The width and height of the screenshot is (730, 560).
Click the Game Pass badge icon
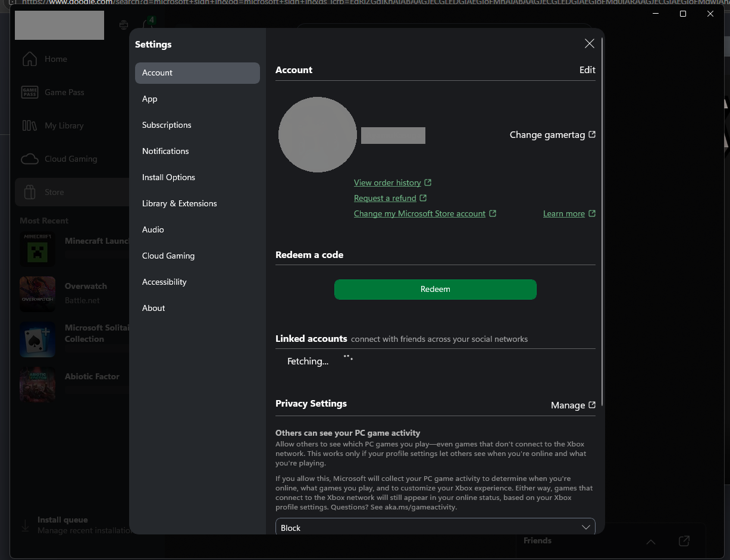[x=29, y=92]
